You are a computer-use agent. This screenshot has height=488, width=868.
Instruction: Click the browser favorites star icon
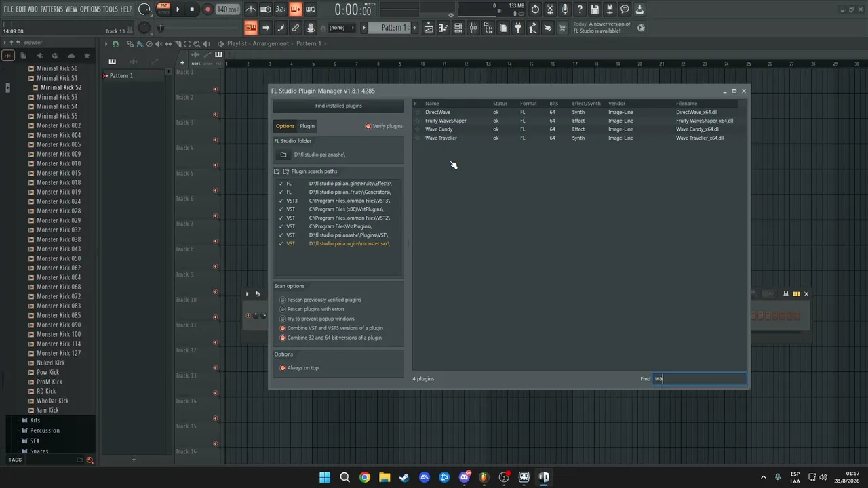click(x=87, y=56)
